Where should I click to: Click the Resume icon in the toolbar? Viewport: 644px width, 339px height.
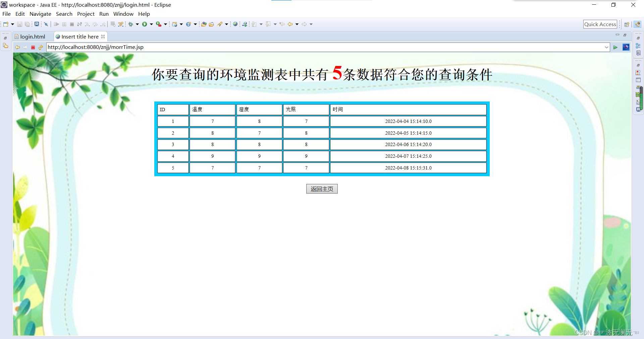(56, 24)
